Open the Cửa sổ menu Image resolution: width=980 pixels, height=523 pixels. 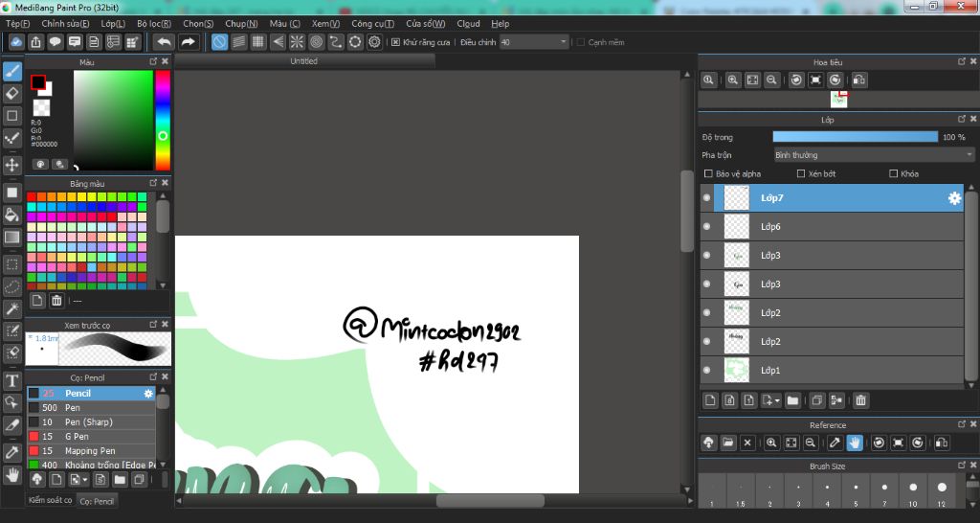pyautogui.click(x=426, y=24)
